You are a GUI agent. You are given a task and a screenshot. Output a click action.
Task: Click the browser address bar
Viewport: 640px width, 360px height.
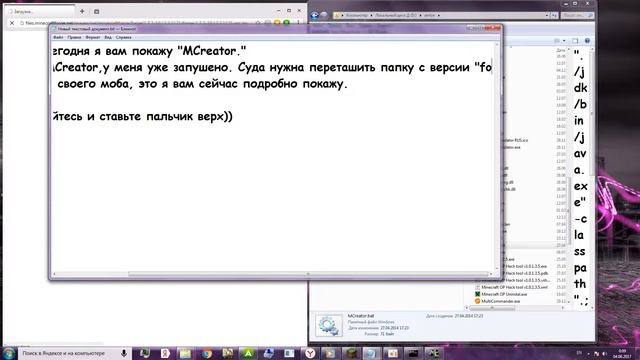coord(139,23)
